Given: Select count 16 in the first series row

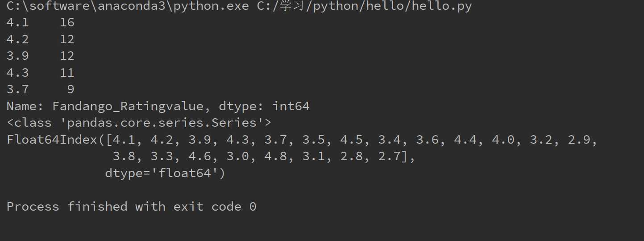Looking at the screenshot, I should tap(67, 22).
